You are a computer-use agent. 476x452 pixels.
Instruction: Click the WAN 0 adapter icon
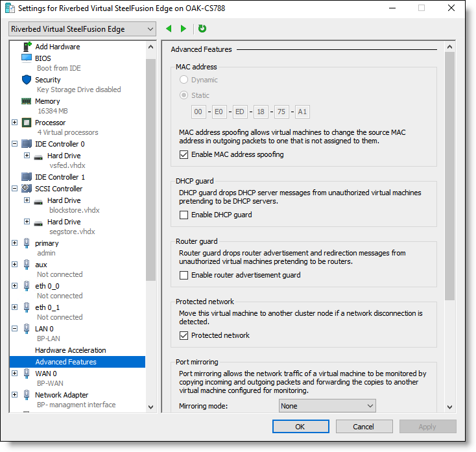pyautogui.click(x=27, y=374)
